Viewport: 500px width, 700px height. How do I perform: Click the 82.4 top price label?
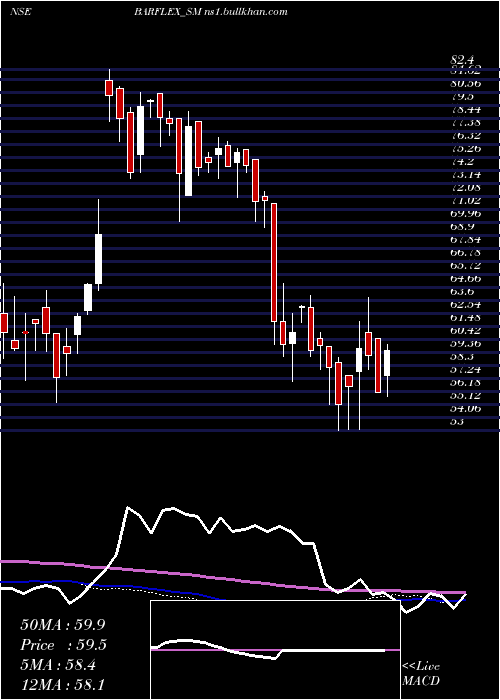point(462,60)
